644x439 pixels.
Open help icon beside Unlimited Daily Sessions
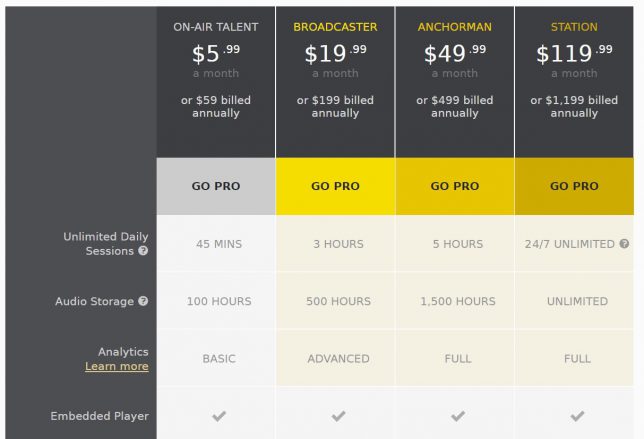pos(143,251)
